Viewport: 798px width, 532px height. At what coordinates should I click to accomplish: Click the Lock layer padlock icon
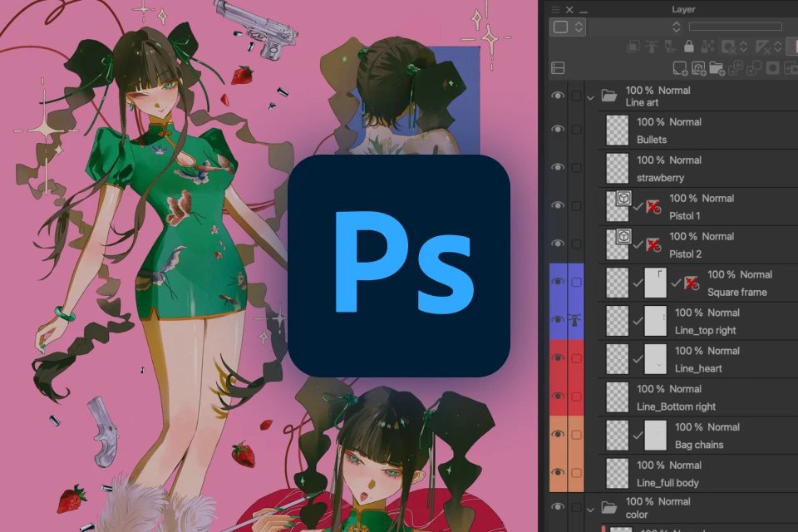689,47
